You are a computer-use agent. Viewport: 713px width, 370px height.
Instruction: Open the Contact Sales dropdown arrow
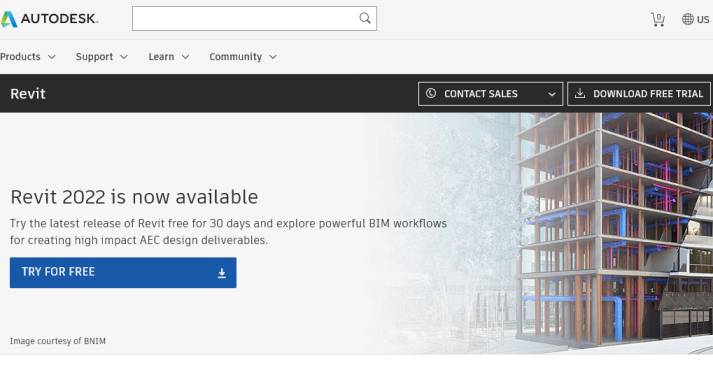click(x=552, y=94)
